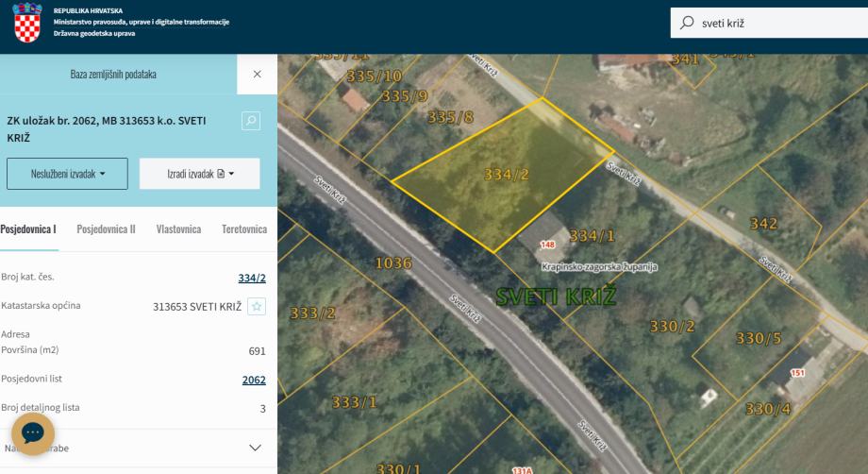Open Posjedovni list link 2062
The height and width of the screenshot is (474, 868).
(254, 380)
